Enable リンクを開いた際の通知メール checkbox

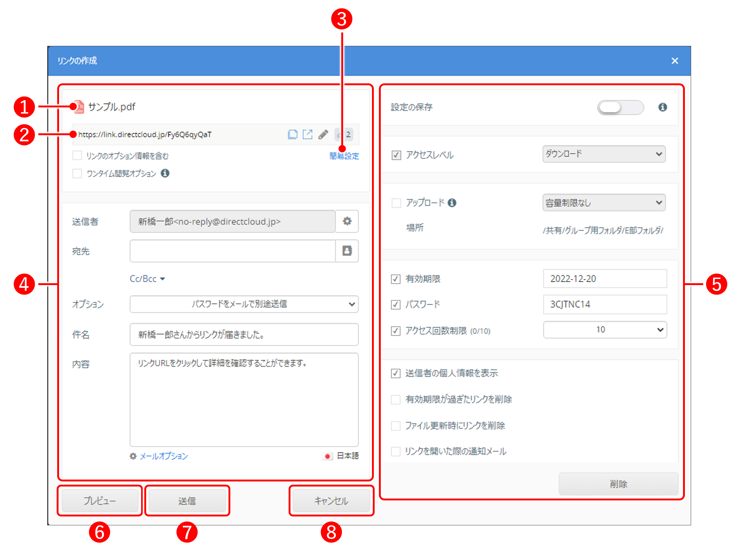(396, 452)
